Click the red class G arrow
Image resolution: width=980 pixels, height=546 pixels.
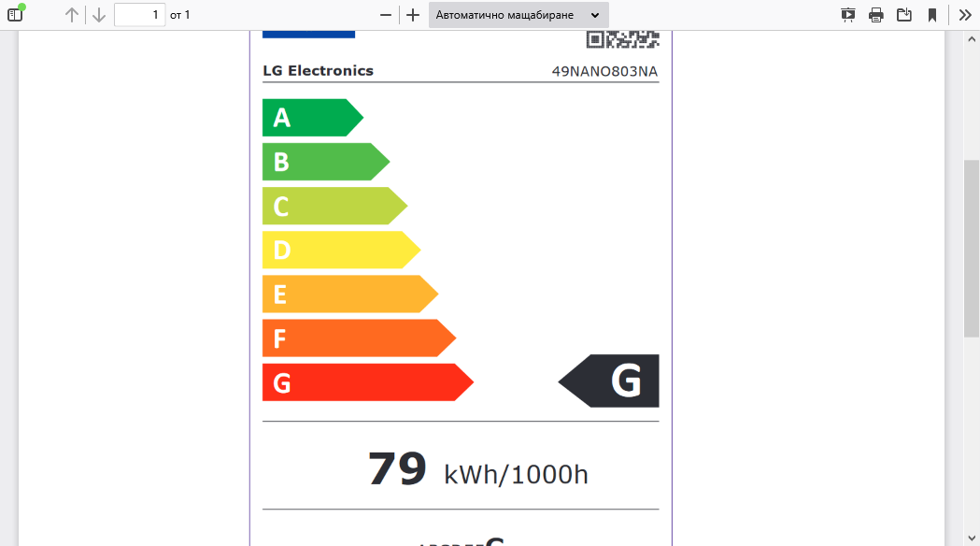[x=367, y=382]
